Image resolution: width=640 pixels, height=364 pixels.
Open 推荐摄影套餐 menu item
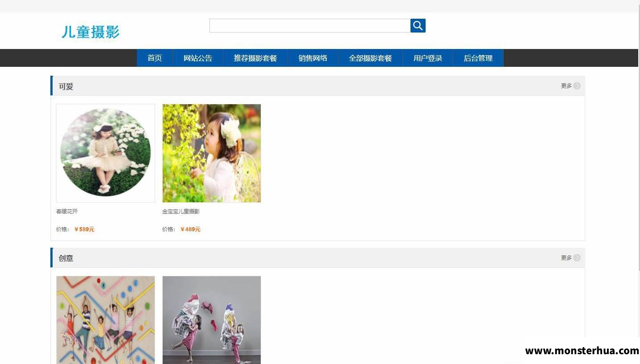pyautogui.click(x=255, y=58)
